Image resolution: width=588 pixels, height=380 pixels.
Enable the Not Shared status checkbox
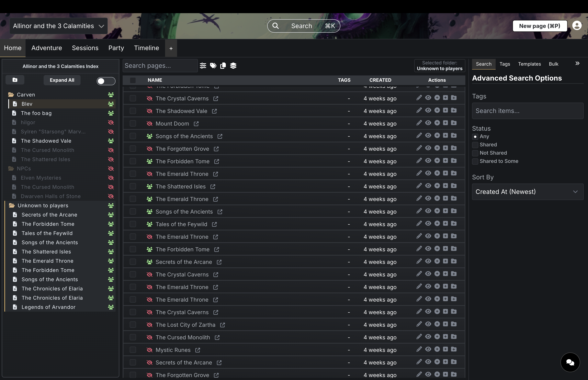(x=475, y=153)
